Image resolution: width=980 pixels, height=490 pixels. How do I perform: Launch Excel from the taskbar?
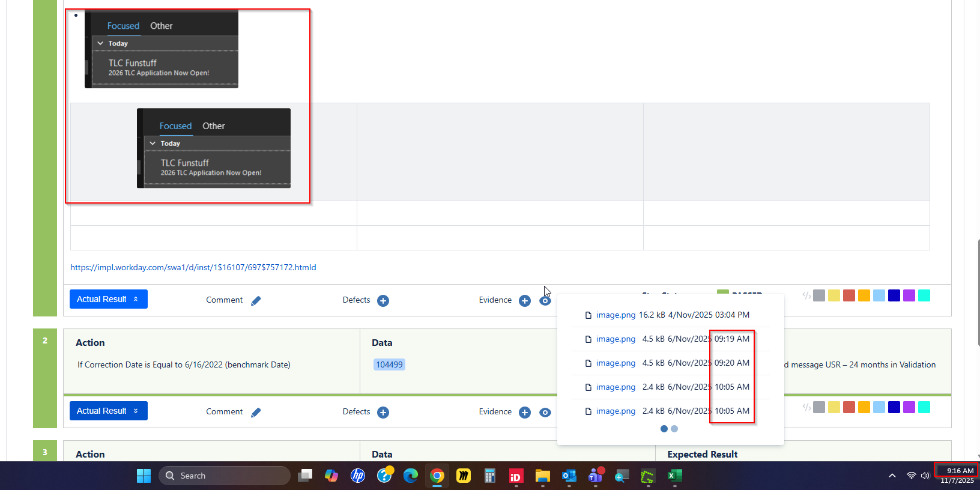[674, 476]
